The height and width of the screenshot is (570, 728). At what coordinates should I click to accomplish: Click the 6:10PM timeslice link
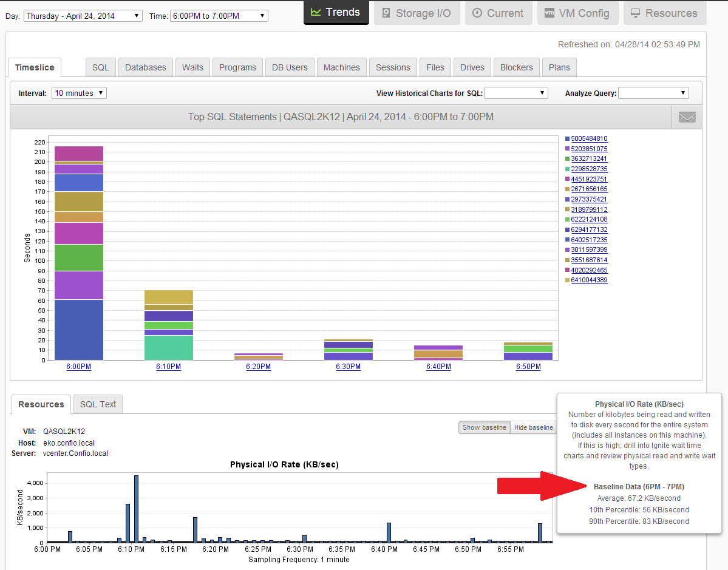(x=169, y=367)
